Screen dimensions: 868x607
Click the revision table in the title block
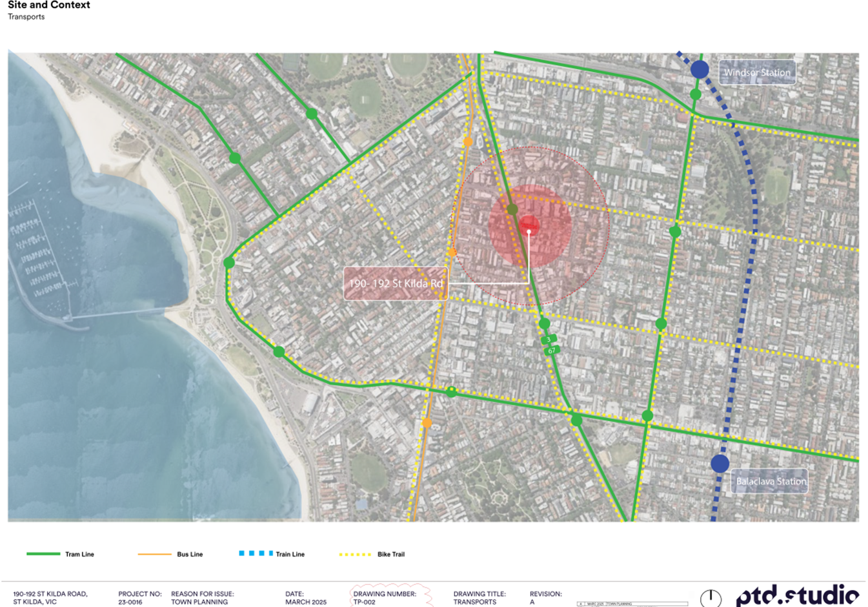(632, 604)
